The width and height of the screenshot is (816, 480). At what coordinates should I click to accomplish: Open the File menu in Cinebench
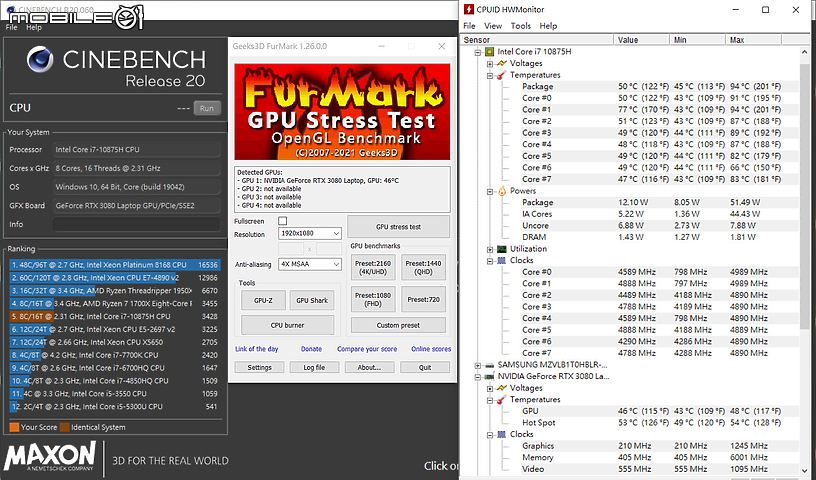(x=11, y=28)
